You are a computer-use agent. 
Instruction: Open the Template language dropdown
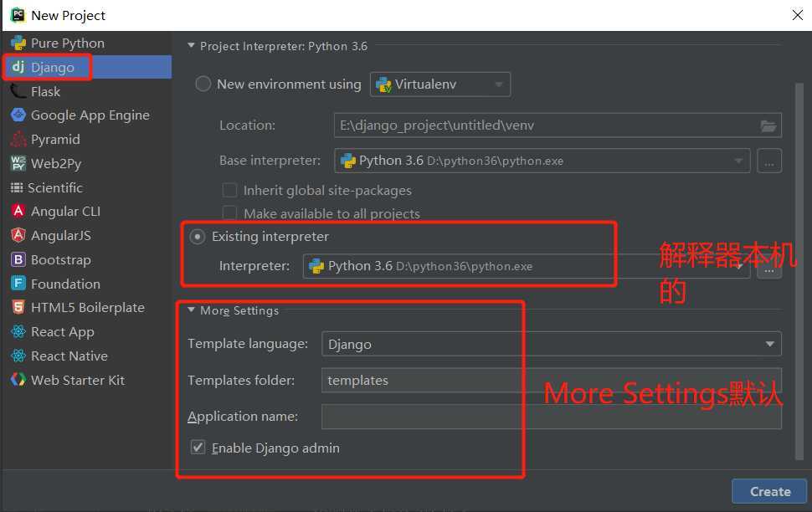[x=552, y=344]
